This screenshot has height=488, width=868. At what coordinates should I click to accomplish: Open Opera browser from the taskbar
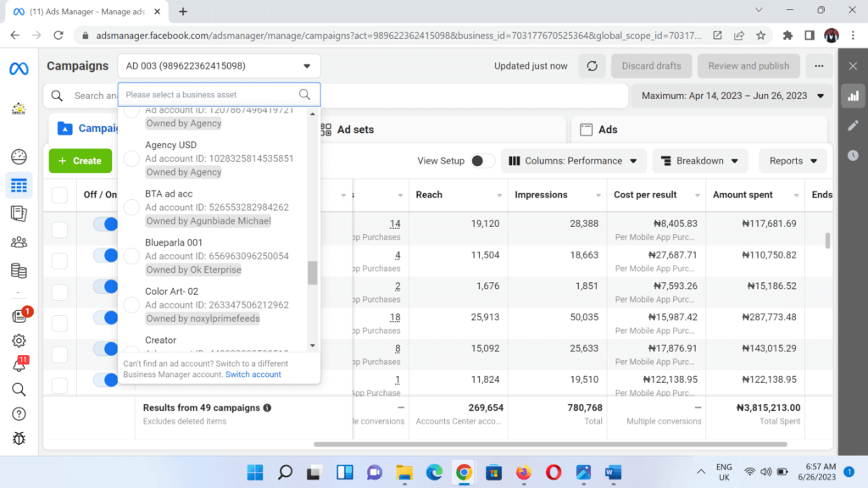click(x=553, y=473)
